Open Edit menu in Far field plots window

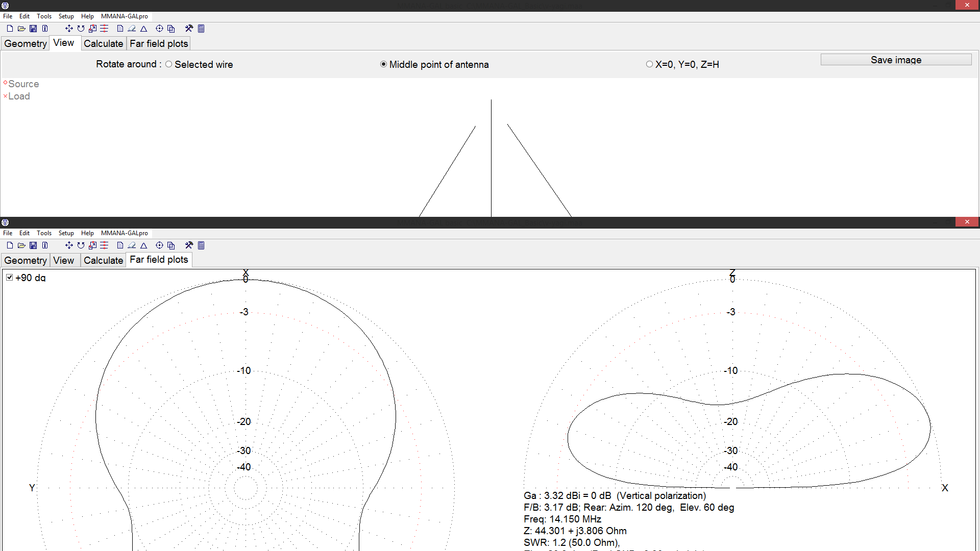24,233
